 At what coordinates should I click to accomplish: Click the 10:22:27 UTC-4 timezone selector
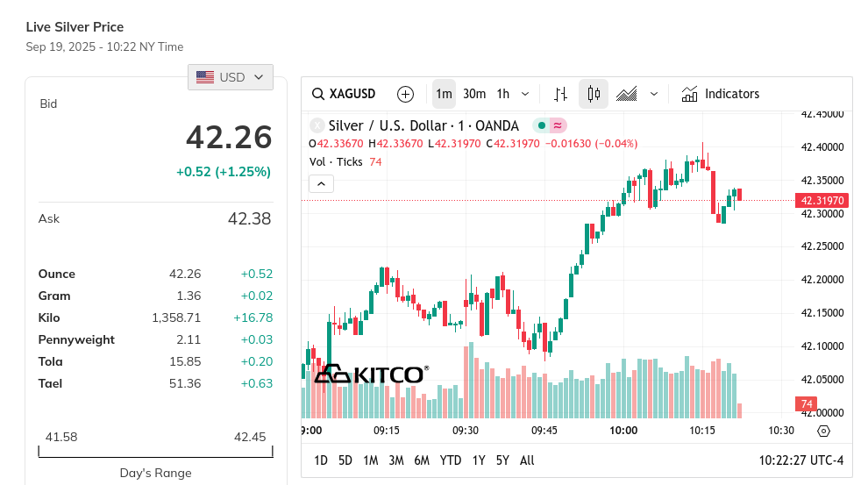point(801,460)
